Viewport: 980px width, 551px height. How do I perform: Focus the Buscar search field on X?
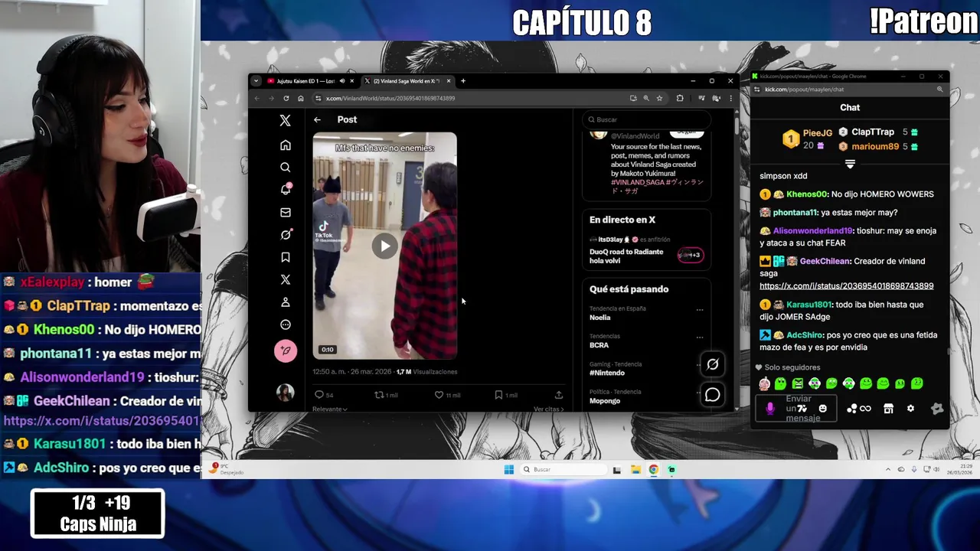[x=647, y=119]
